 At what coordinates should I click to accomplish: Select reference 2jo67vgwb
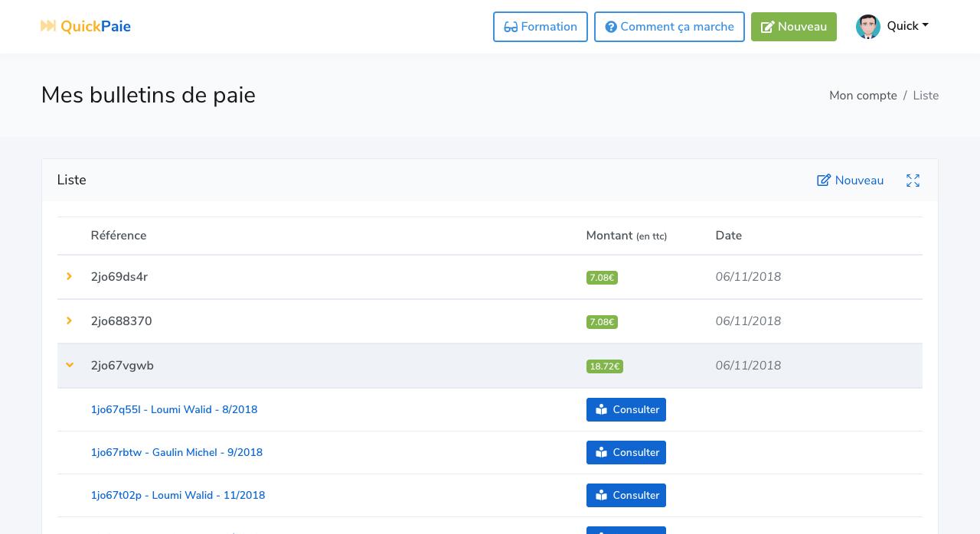(122, 366)
